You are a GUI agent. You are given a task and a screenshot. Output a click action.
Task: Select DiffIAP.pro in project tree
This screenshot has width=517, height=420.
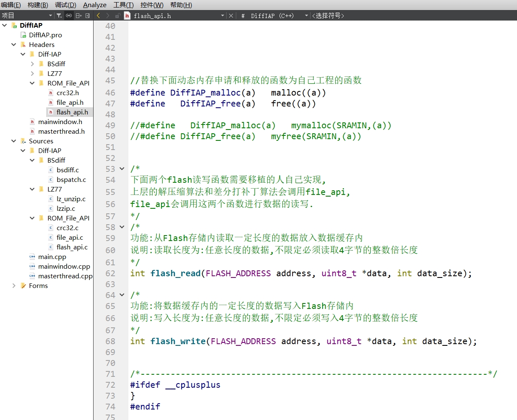(x=45, y=35)
